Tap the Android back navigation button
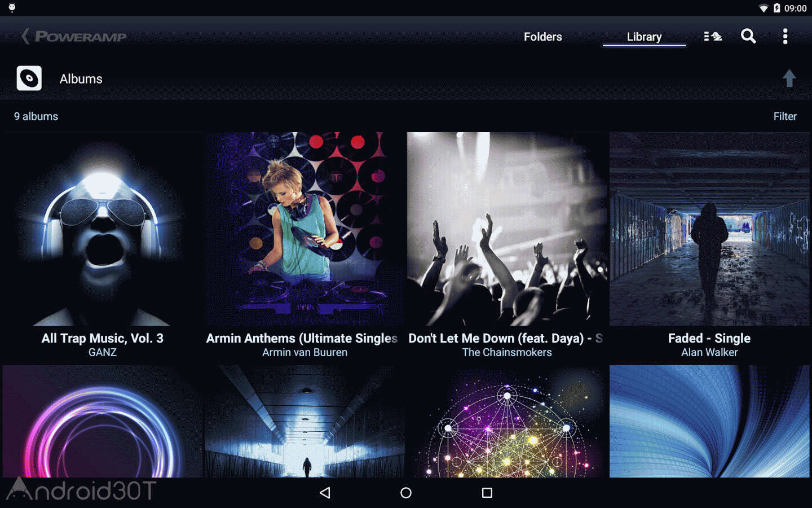The height and width of the screenshot is (508, 812). (x=325, y=493)
